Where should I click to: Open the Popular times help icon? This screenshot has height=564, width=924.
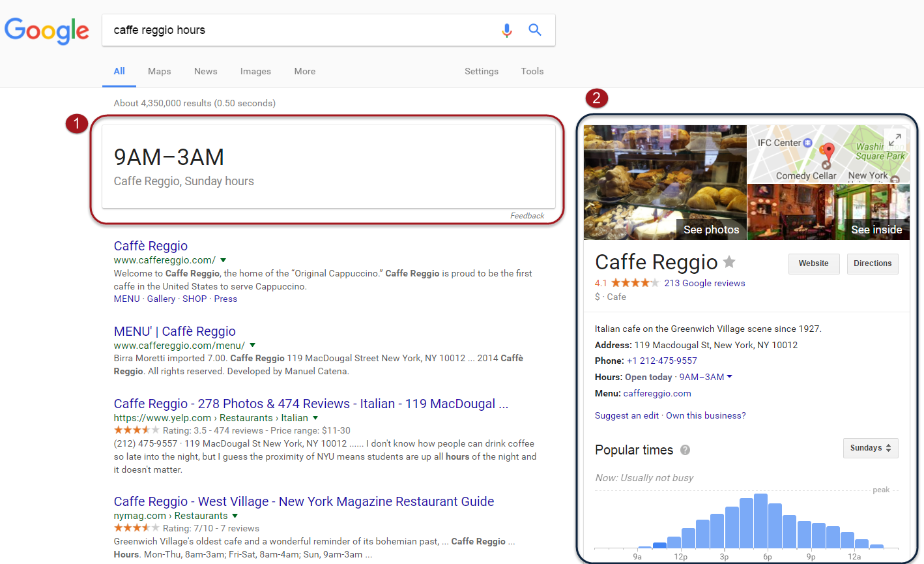[685, 450]
